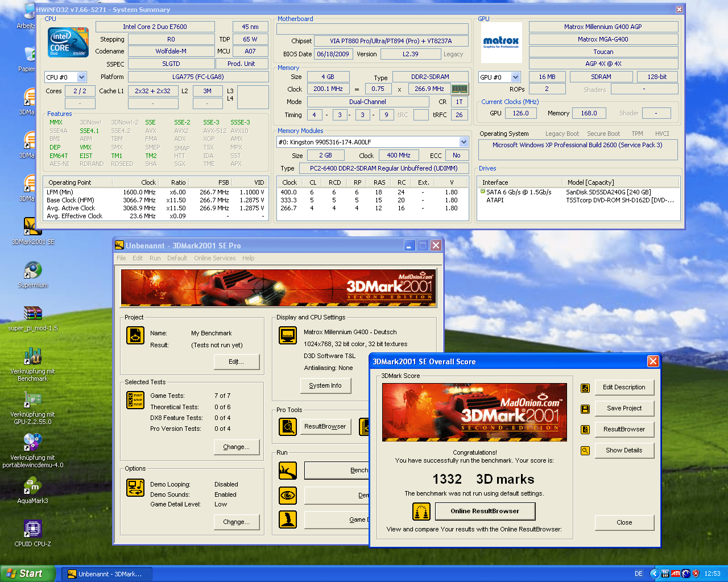Screen dimensions: 728x582
Task: Expand the CPU #0 selector dropdown
Action: click(x=81, y=77)
